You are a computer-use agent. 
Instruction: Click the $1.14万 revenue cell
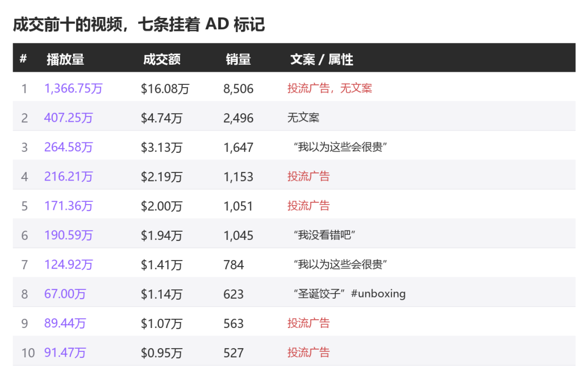[x=162, y=294]
